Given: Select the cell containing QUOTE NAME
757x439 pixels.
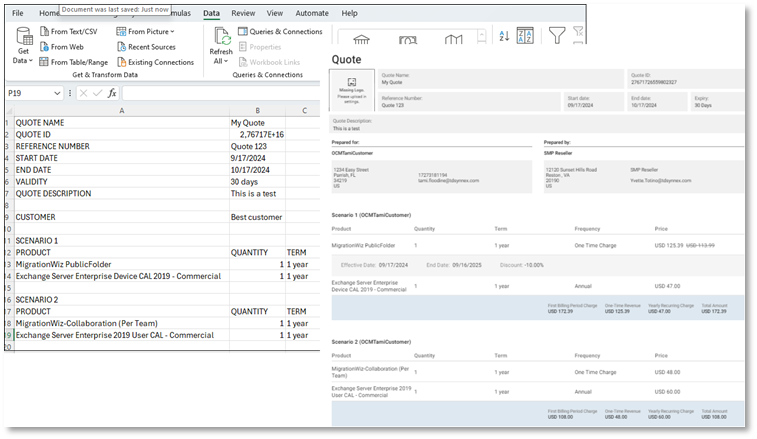Looking at the screenshot, I should pos(122,123).
